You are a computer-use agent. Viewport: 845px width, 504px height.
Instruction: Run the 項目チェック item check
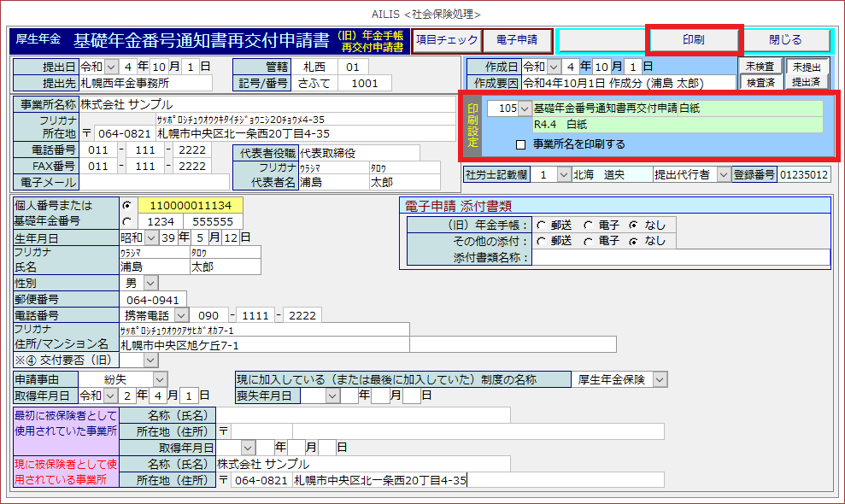pos(446,40)
